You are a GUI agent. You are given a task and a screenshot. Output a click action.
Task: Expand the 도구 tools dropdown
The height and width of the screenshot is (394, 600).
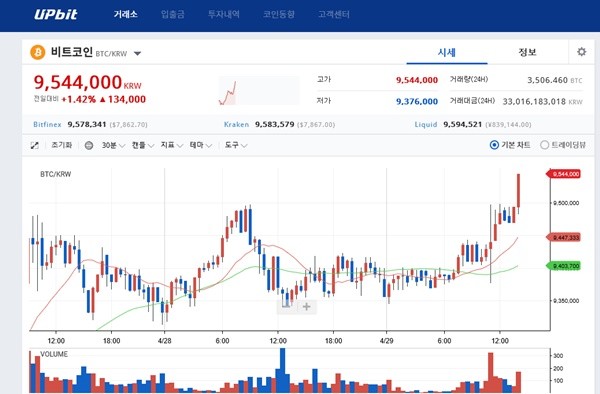point(236,145)
